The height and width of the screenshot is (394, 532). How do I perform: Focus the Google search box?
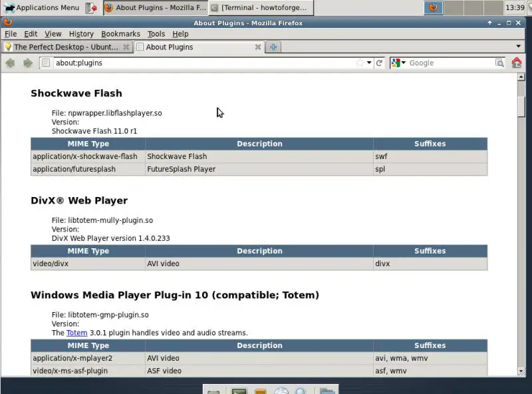click(x=452, y=63)
